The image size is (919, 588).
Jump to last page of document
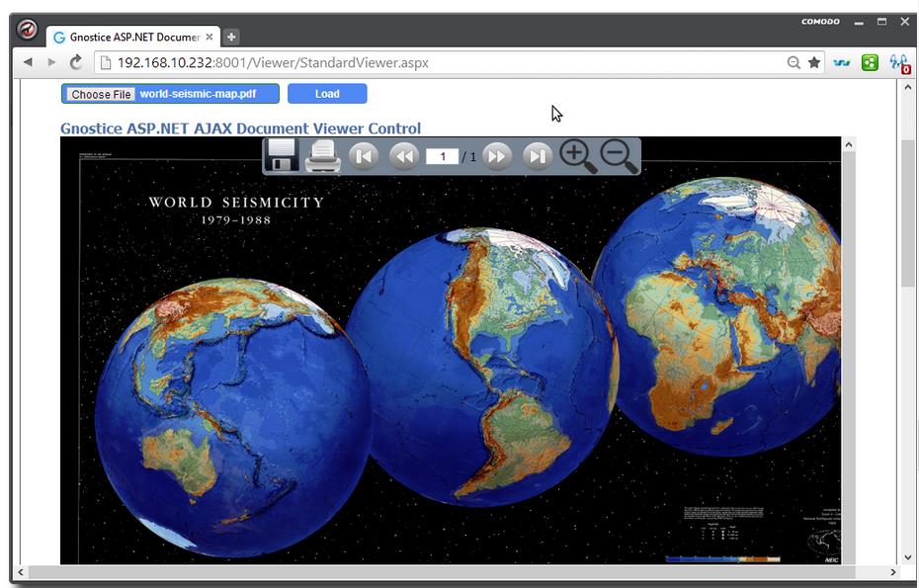(x=538, y=156)
